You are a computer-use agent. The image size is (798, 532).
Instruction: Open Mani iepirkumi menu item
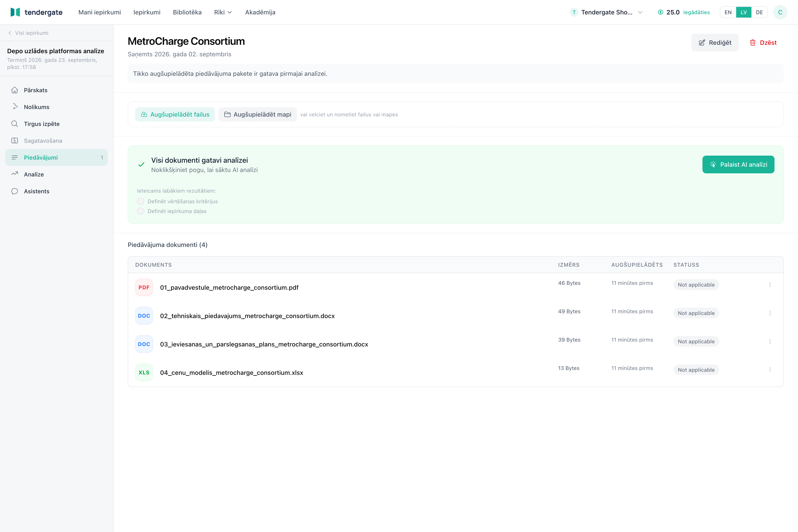pyautogui.click(x=99, y=12)
